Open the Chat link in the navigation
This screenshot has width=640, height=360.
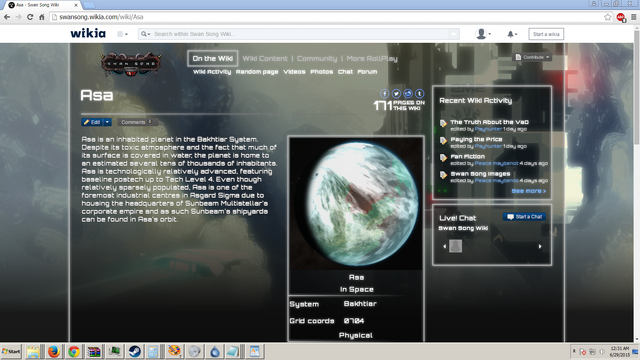[x=345, y=72]
